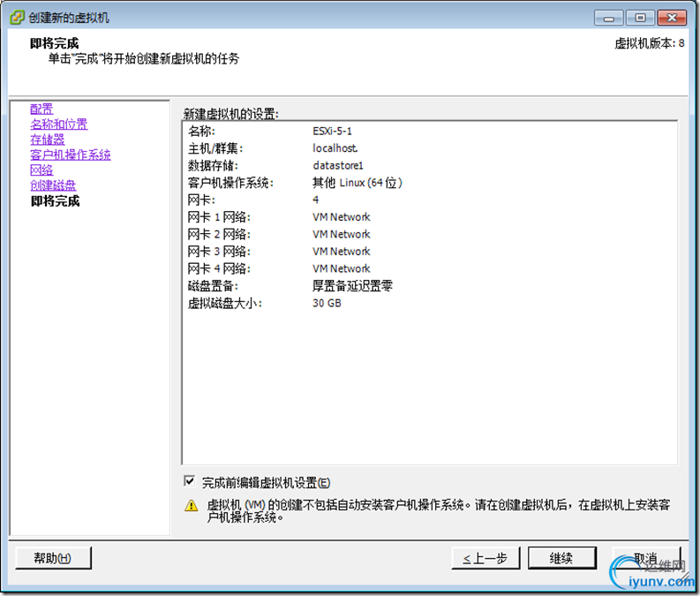Screen dimensions: 700x596
Task: Click the 数据存储 label
Action: coord(213,166)
